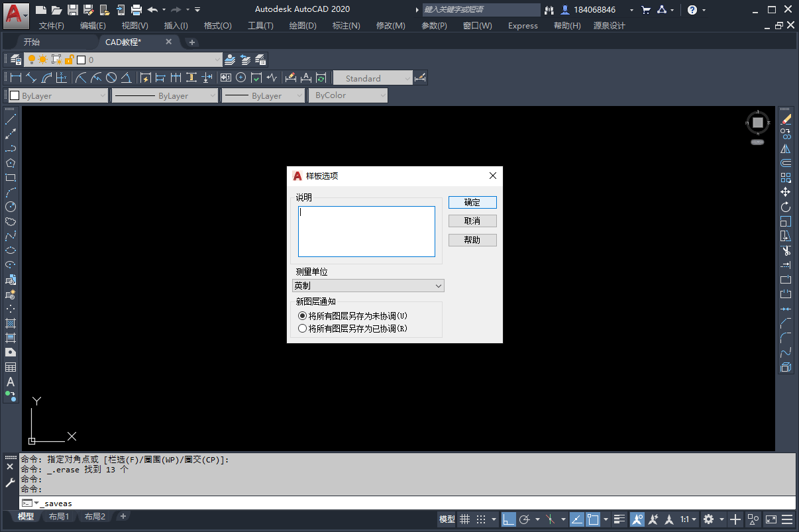The image size is (799, 532).
Task: Click the New drawing icon in the quick access toolbar
Action: (x=41, y=10)
